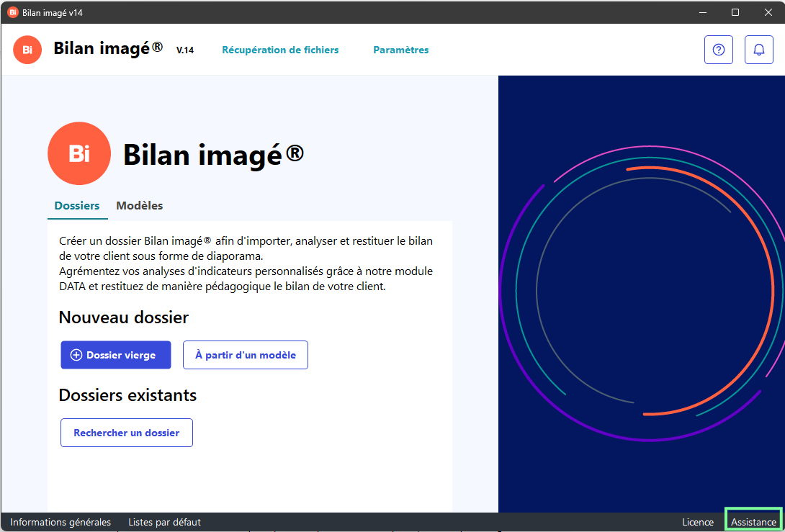Click the Dossiers existants heading

[x=127, y=395]
